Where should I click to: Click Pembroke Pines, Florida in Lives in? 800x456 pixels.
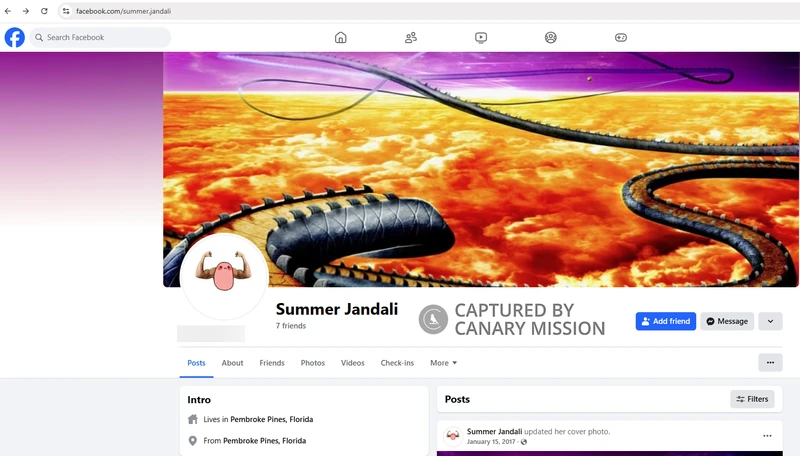click(271, 419)
